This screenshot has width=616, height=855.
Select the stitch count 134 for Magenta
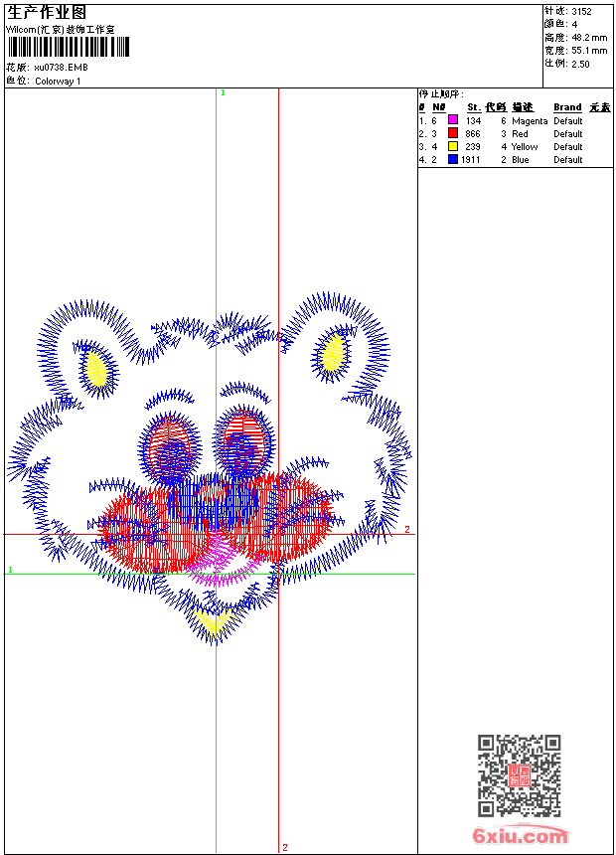click(473, 121)
